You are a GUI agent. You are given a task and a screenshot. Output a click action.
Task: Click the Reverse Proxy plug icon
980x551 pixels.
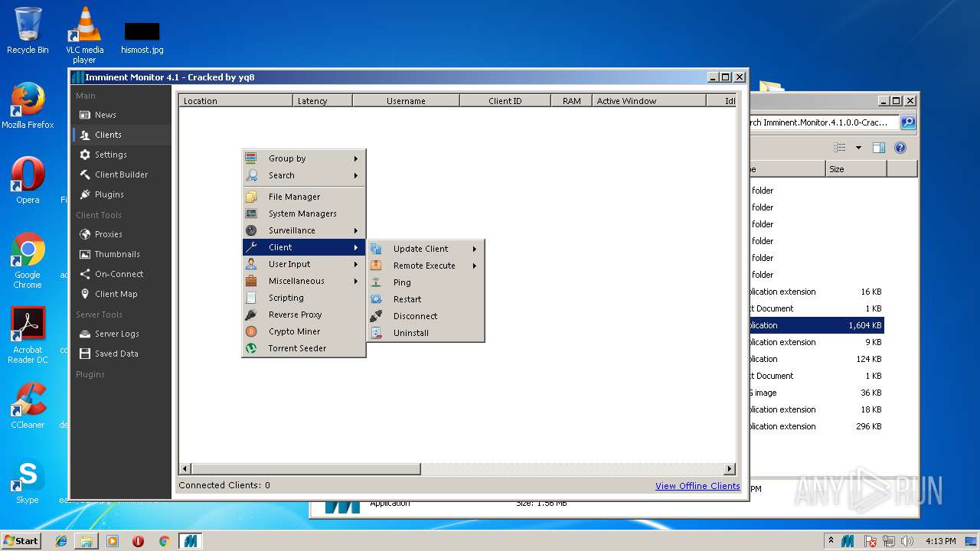tap(251, 315)
